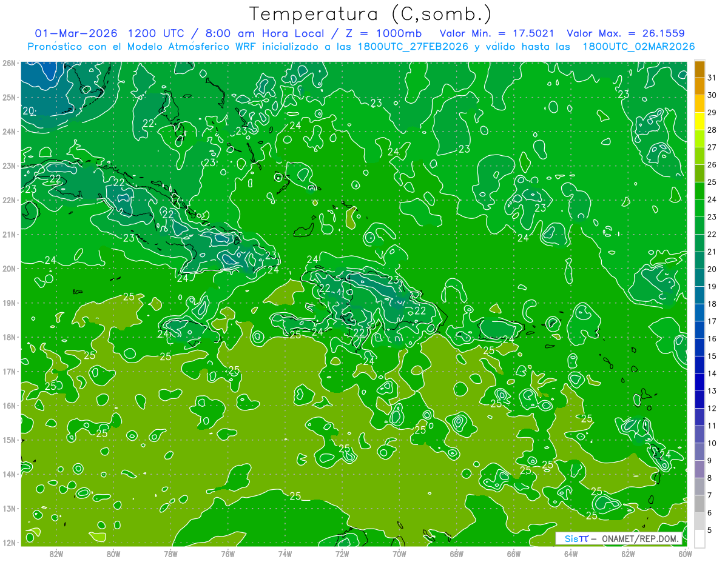Viewport: 728px width, 562px height.
Task: Click the '1800UTC_02MAR2026' valid-until time
Action: pos(638,47)
